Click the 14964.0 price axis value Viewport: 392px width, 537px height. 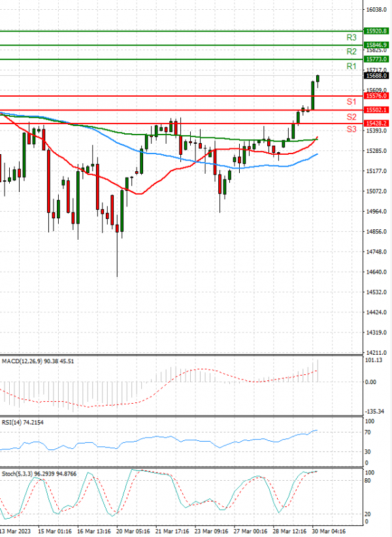(376, 212)
